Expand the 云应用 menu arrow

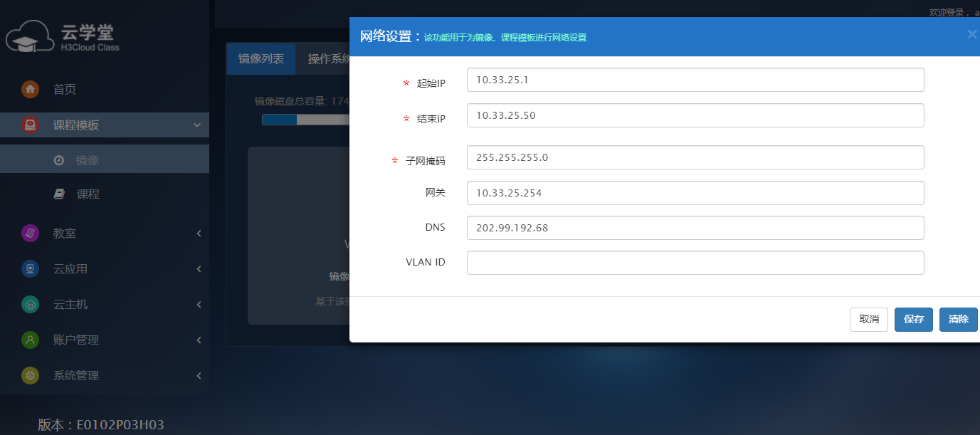pos(199,269)
